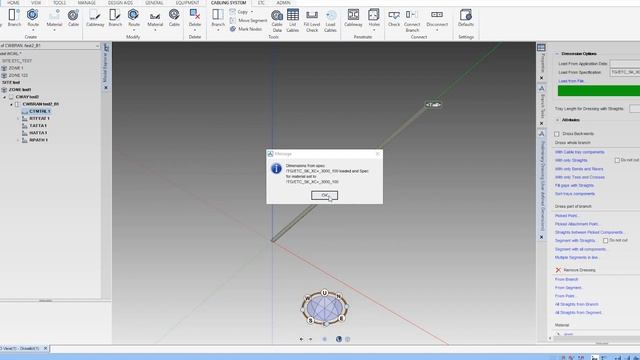
Task: Click the Modify Material icon
Action: [x=155, y=16]
